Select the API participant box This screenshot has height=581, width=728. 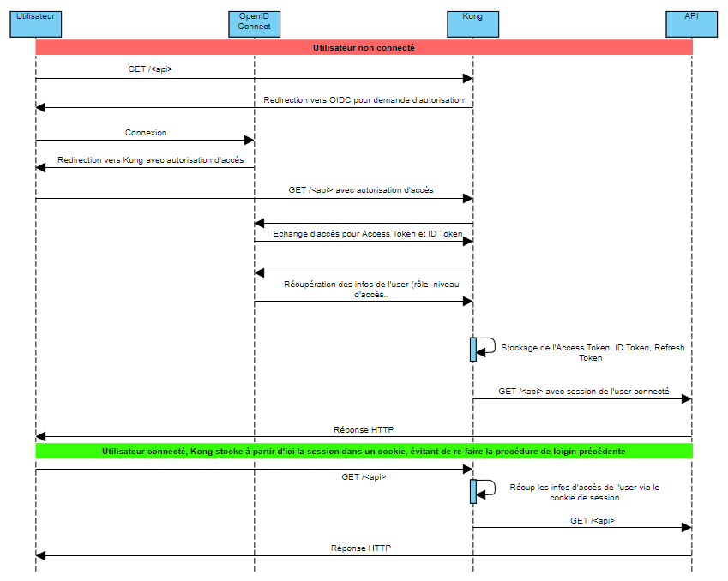(691, 24)
